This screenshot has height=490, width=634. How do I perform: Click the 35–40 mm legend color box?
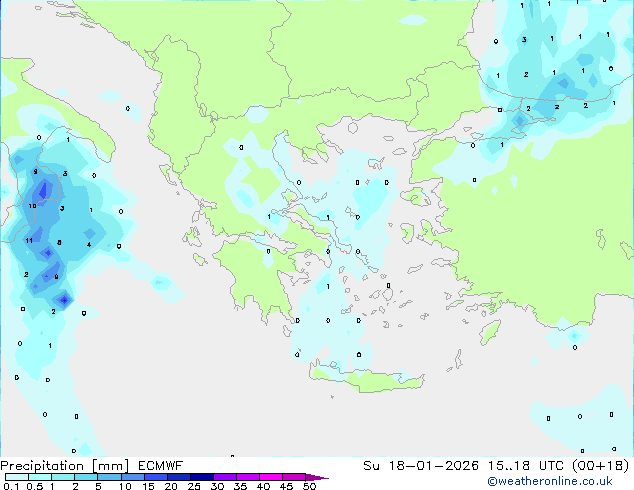click(x=247, y=477)
